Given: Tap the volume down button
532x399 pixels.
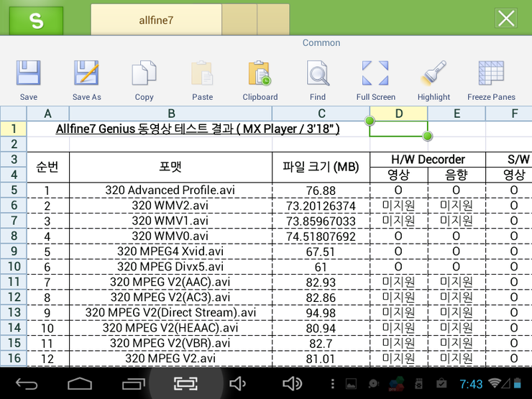Looking at the screenshot, I should (x=238, y=384).
